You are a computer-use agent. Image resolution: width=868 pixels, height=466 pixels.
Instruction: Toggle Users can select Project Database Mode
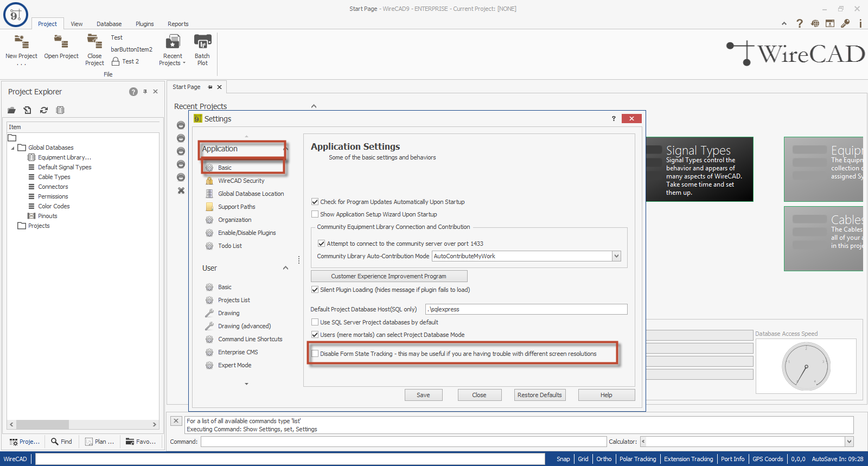pos(315,335)
